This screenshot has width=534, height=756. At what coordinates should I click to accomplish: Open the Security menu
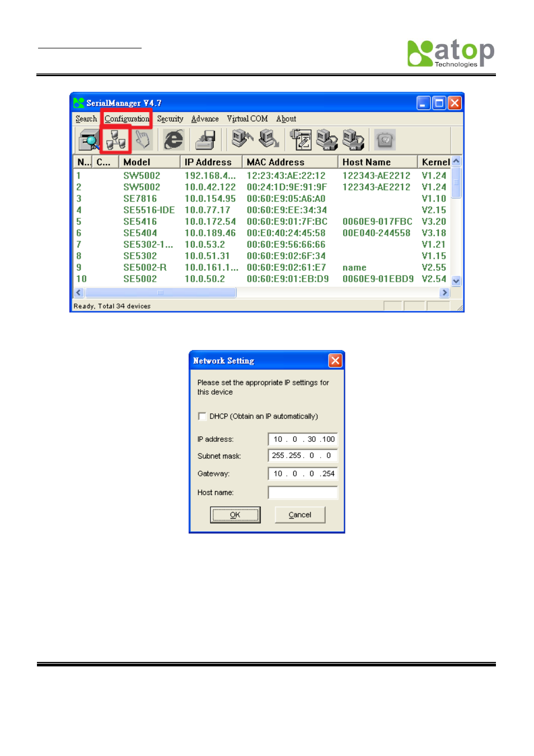click(170, 119)
